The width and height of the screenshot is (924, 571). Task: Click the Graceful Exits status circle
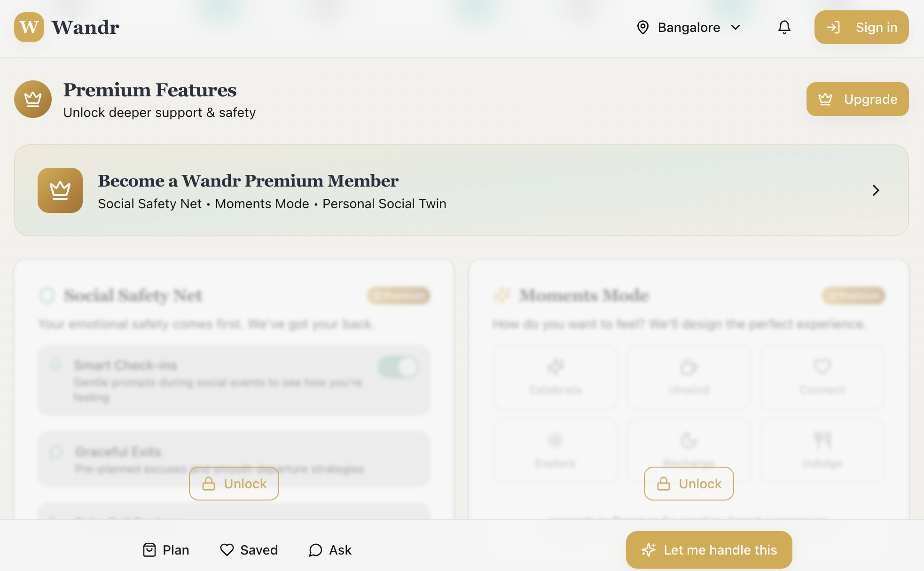pyautogui.click(x=56, y=451)
